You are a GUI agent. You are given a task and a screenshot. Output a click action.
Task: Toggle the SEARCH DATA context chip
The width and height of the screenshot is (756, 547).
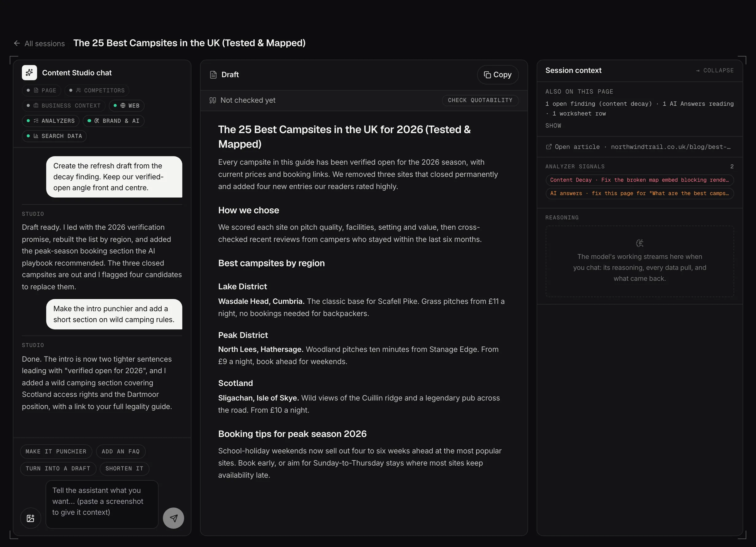click(54, 136)
